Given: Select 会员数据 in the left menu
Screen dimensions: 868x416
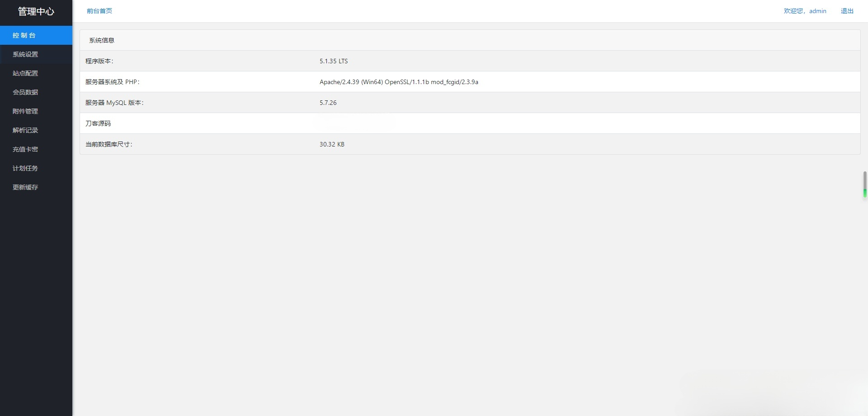Looking at the screenshot, I should click(25, 92).
